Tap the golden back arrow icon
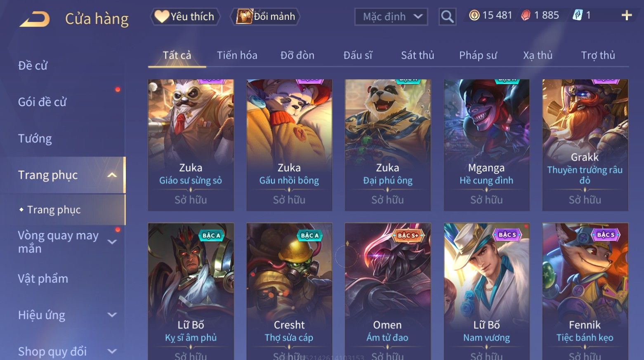Screen dimensions: 644x360 point(35,19)
